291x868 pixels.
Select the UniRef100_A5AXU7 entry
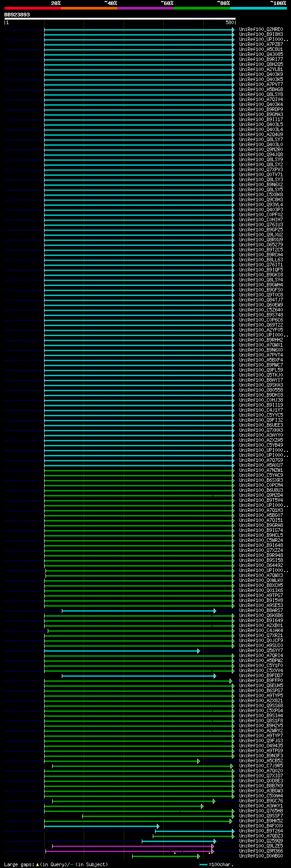click(x=261, y=465)
